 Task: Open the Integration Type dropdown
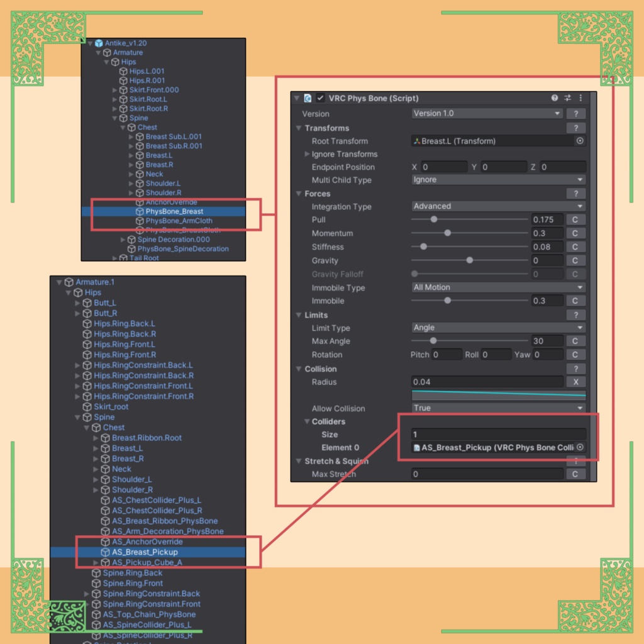coord(499,206)
